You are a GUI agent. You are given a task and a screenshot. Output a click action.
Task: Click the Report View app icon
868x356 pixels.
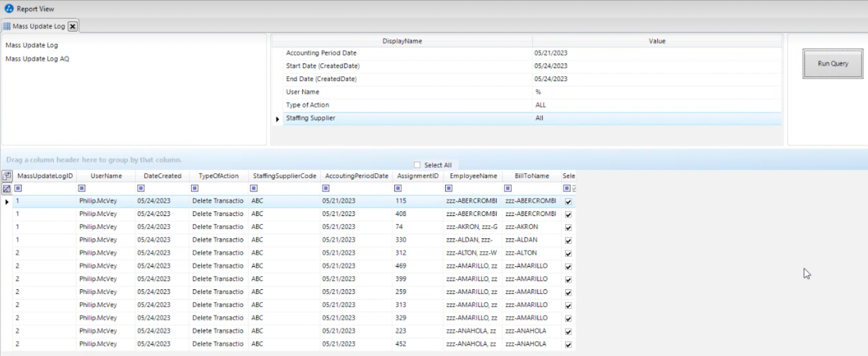click(x=9, y=8)
